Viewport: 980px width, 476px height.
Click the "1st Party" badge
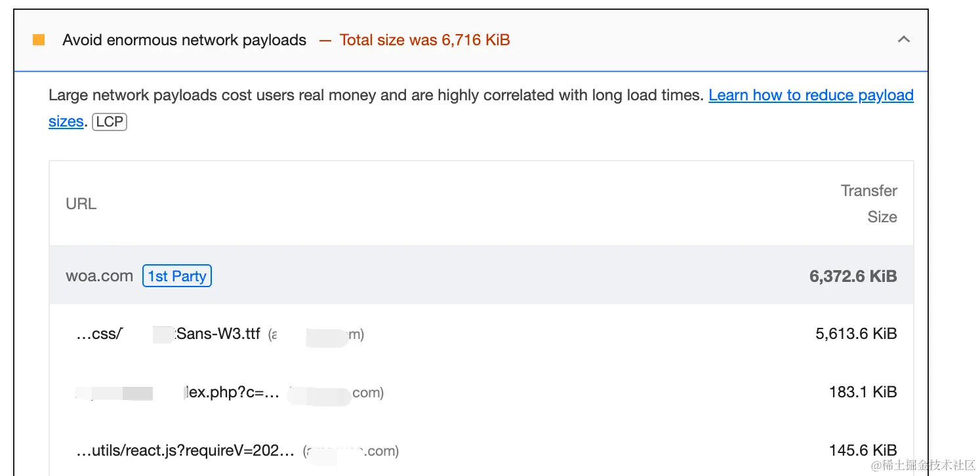[177, 276]
